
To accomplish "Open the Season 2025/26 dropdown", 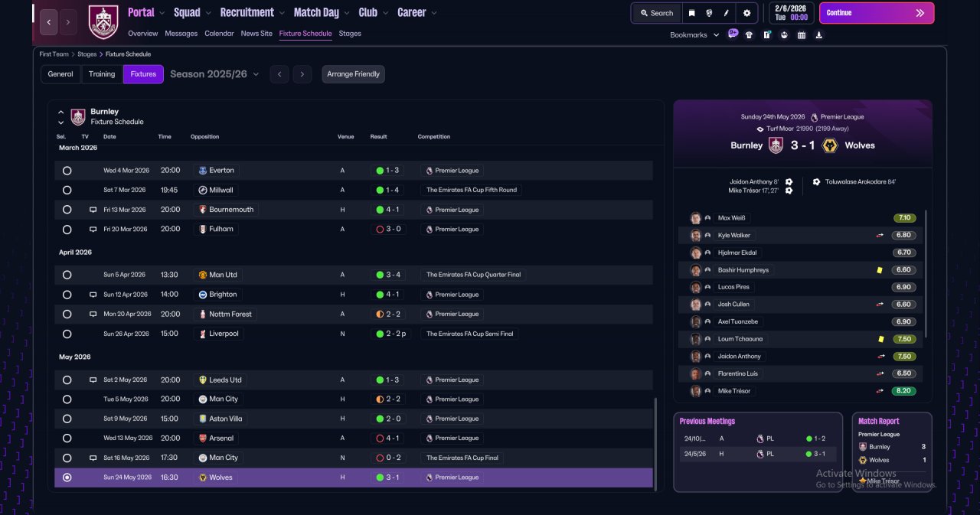I will (x=214, y=74).
